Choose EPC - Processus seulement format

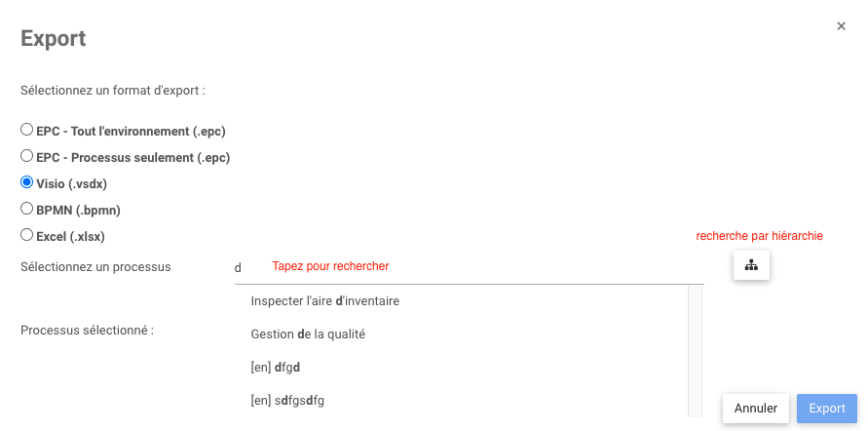[x=27, y=156]
